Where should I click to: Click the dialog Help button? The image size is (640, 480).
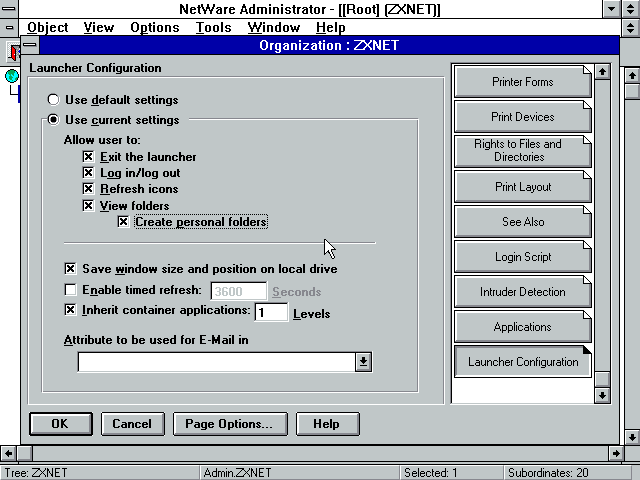point(327,424)
